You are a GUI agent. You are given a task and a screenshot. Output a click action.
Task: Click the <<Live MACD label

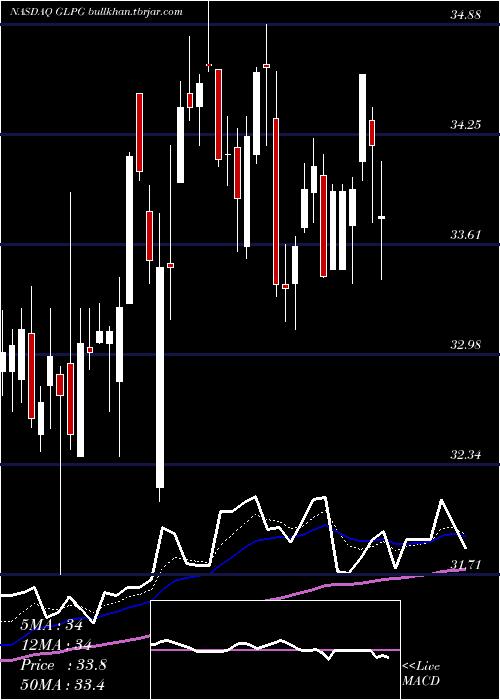(x=421, y=674)
